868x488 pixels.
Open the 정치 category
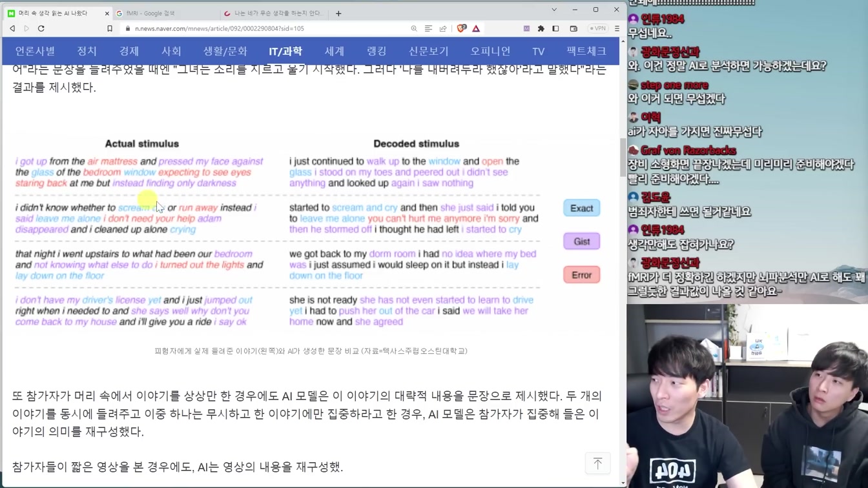(87, 51)
